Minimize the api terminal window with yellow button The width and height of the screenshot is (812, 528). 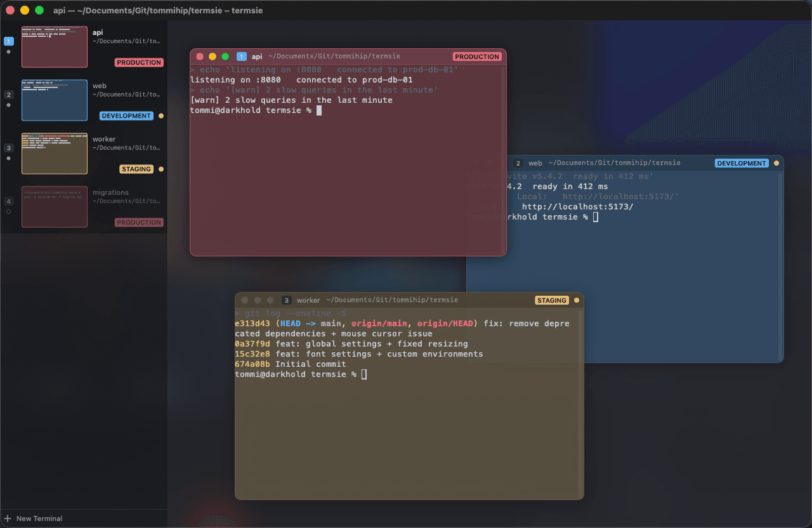(x=213, y=56)
